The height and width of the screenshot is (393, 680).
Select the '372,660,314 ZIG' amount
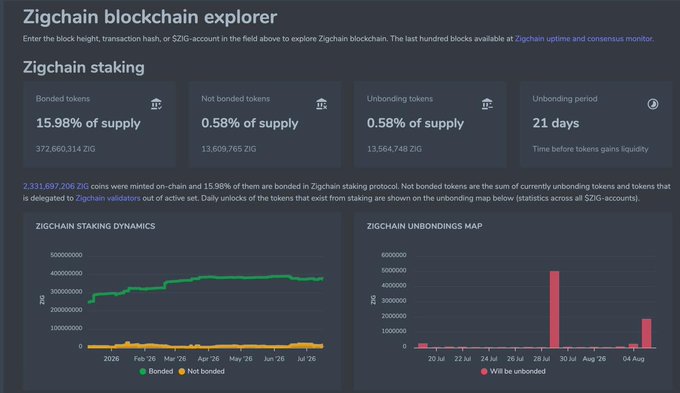click(x=65, y=149)
